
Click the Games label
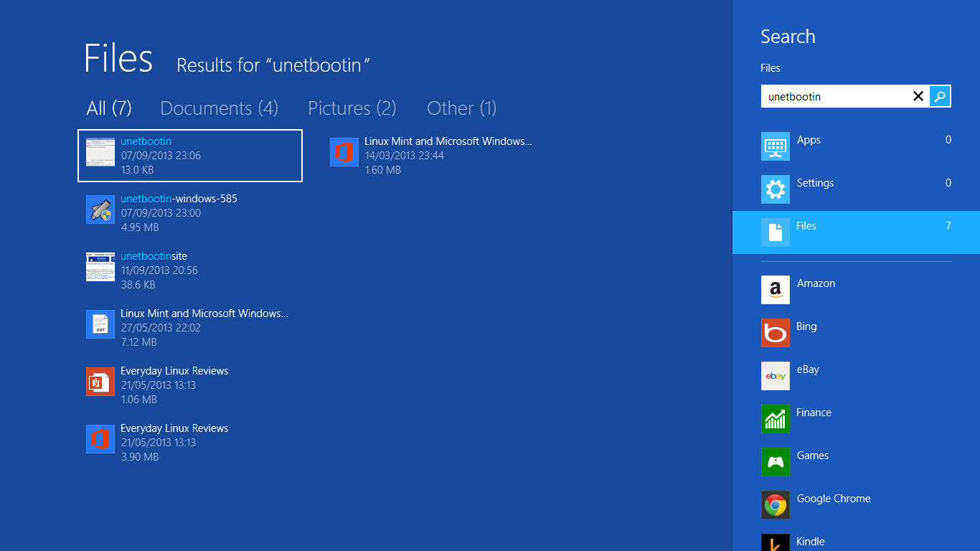pyautogui.click(x=812, y=456)
